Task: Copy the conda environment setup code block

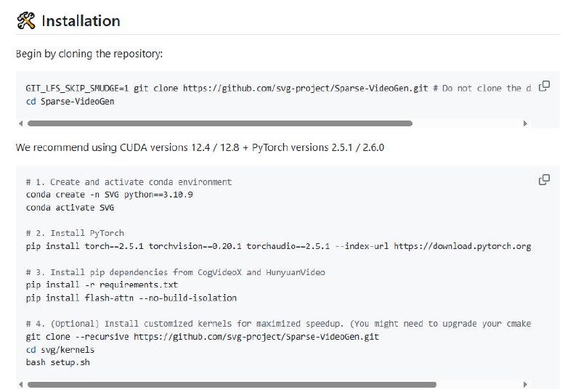Action: [x=544, y=179]
